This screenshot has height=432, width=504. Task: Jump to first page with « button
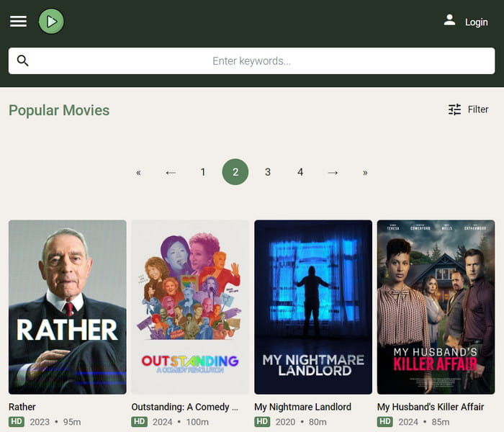[138, 172]
